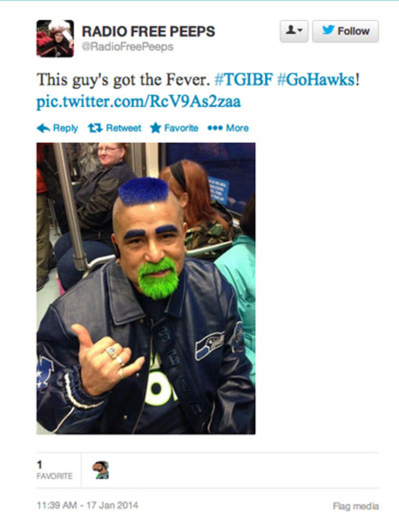The image size is (399, 532).
Task: View the 1 FAVORITE count
Action: pyautogui.click(x=54, y=470)
